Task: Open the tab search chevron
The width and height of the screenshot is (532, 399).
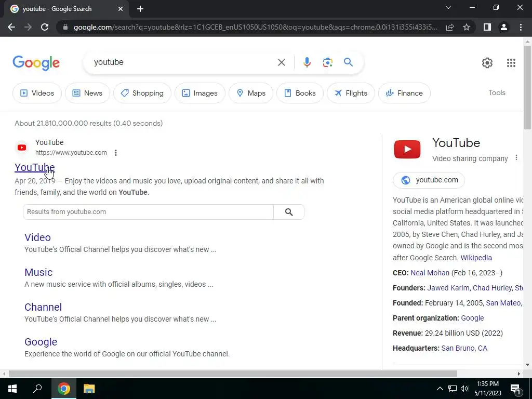Action: point(448,7)
